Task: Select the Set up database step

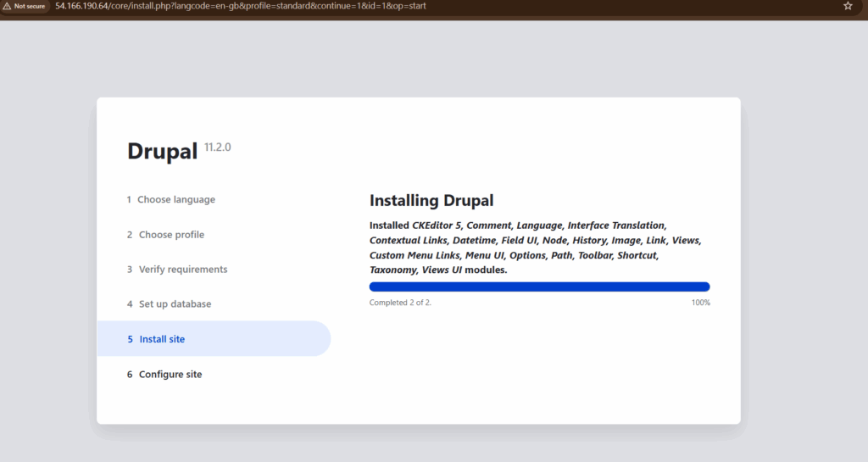Action: pyautogui.click(x=169, y=303)
